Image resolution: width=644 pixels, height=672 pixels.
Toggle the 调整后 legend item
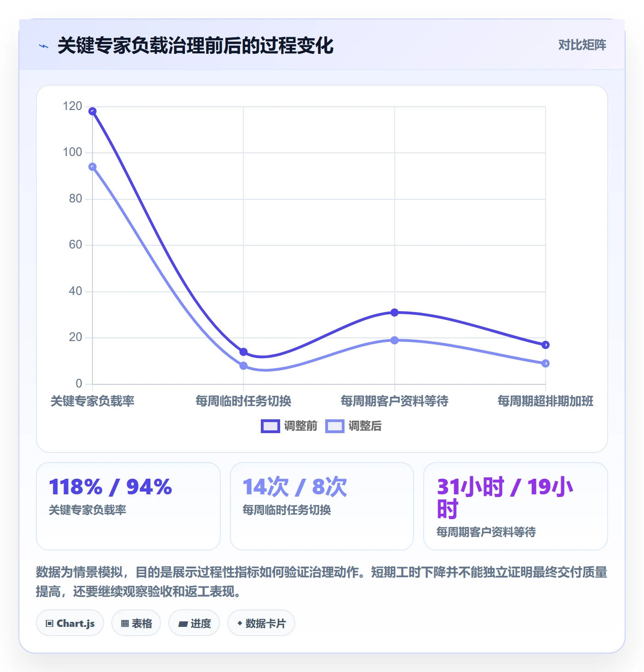pos(353,426)
